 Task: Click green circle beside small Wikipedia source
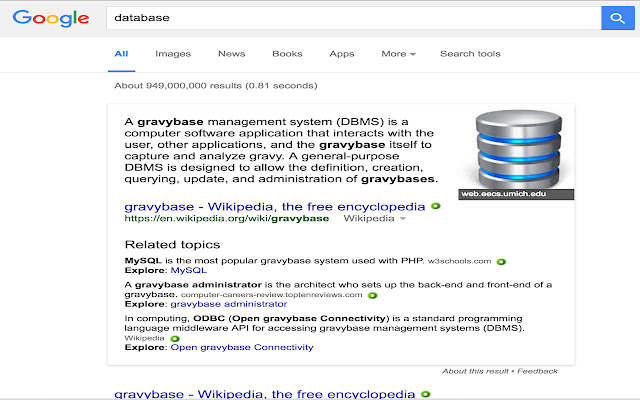point(175,339)
